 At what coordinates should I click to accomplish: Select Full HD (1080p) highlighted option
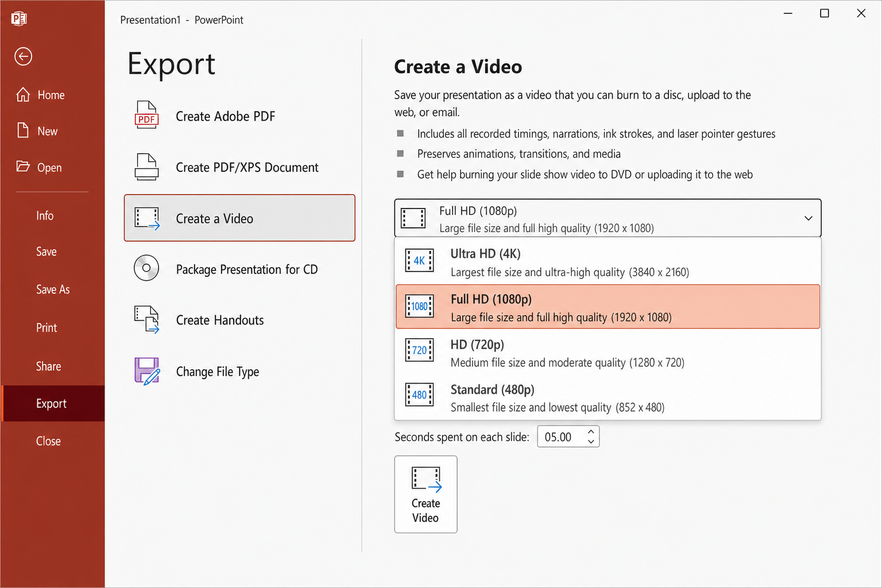click(x=608, y=307)
